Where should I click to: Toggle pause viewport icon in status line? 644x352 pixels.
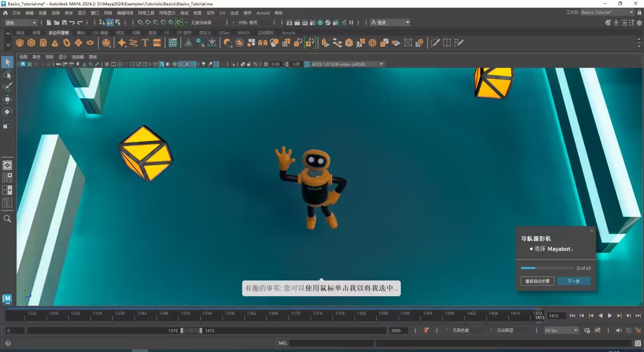(351, 23)
